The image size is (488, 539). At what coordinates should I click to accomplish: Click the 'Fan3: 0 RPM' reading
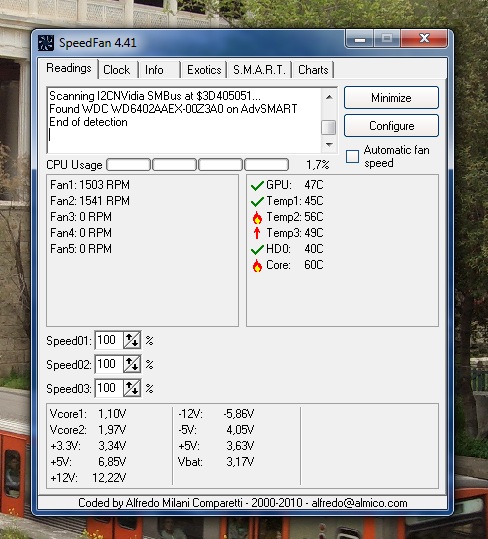click(x=81, y=217)
